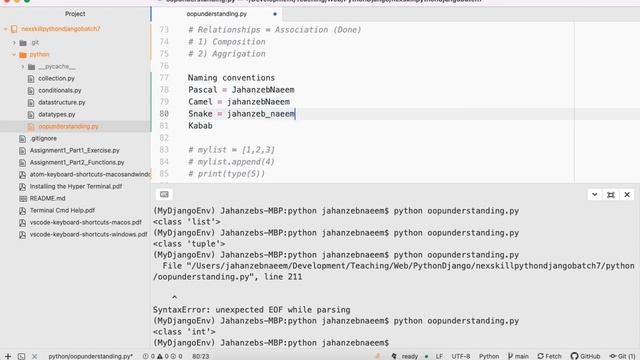Collapse the python folder chevron
640x360 pixels.
[14, 54]
